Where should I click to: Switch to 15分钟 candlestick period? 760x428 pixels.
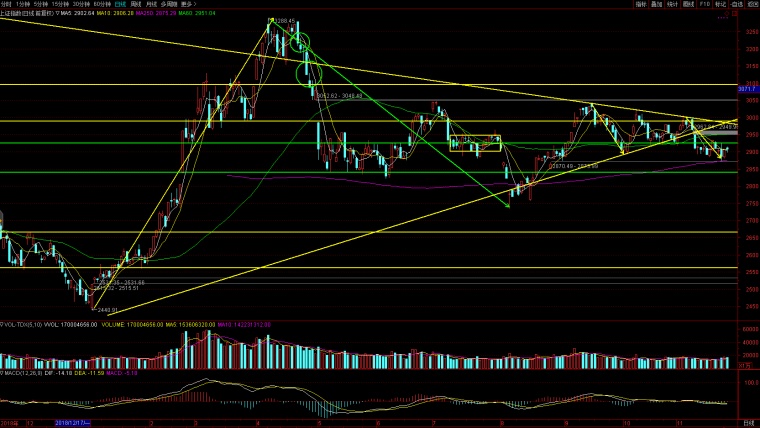(60, 4)
